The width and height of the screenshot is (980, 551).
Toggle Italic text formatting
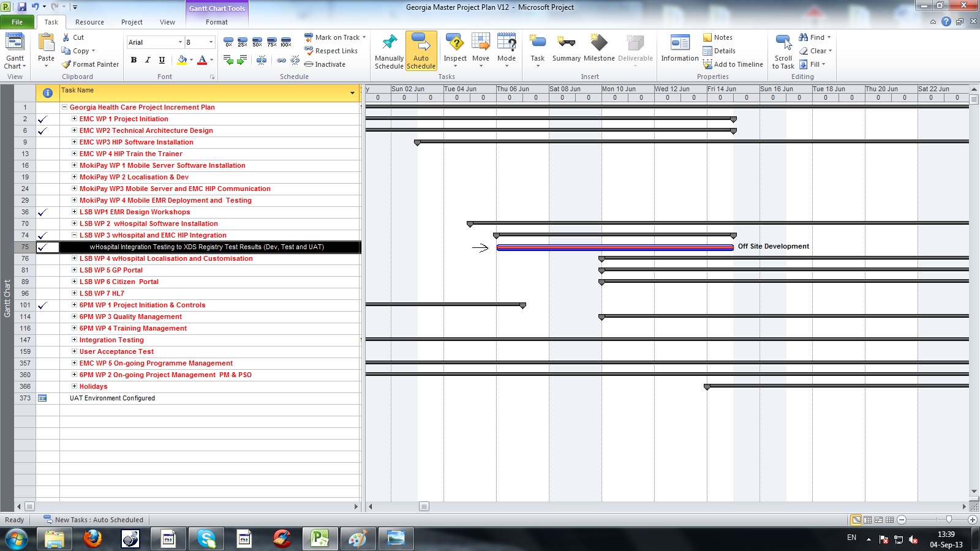click(x=148, y=60)
